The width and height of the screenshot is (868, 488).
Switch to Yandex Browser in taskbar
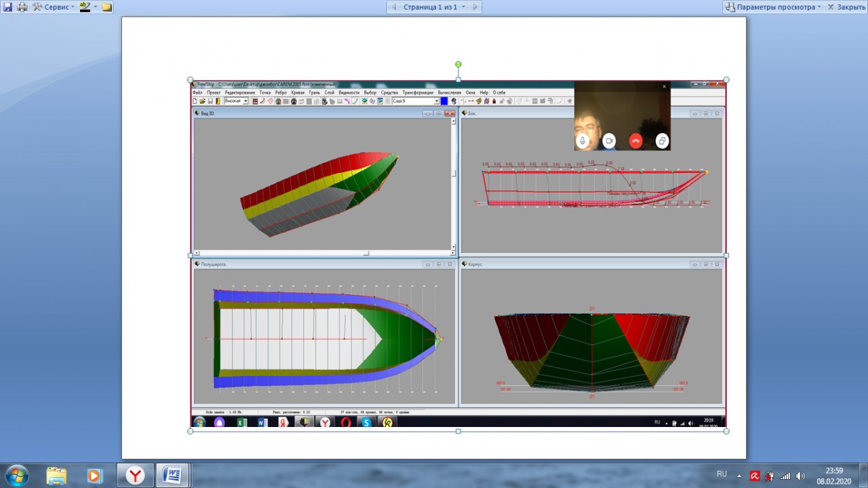point(136,475)
